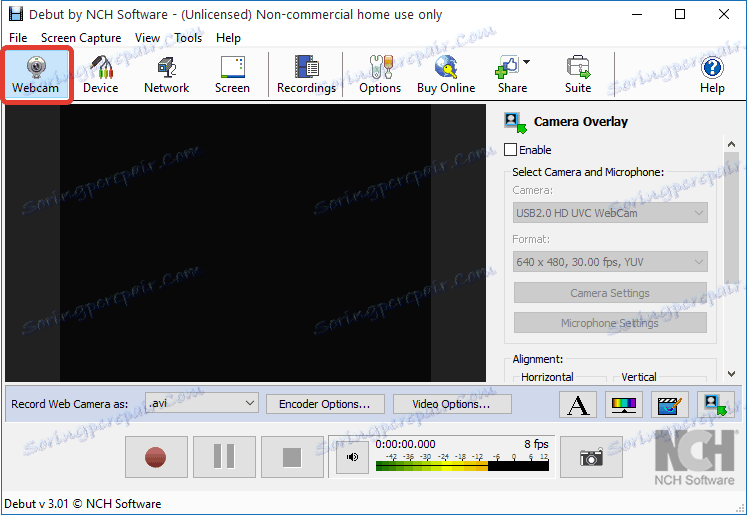This screenshot has height=515, width=747.
Task: Select the Screen capture source
Action: 232,74
